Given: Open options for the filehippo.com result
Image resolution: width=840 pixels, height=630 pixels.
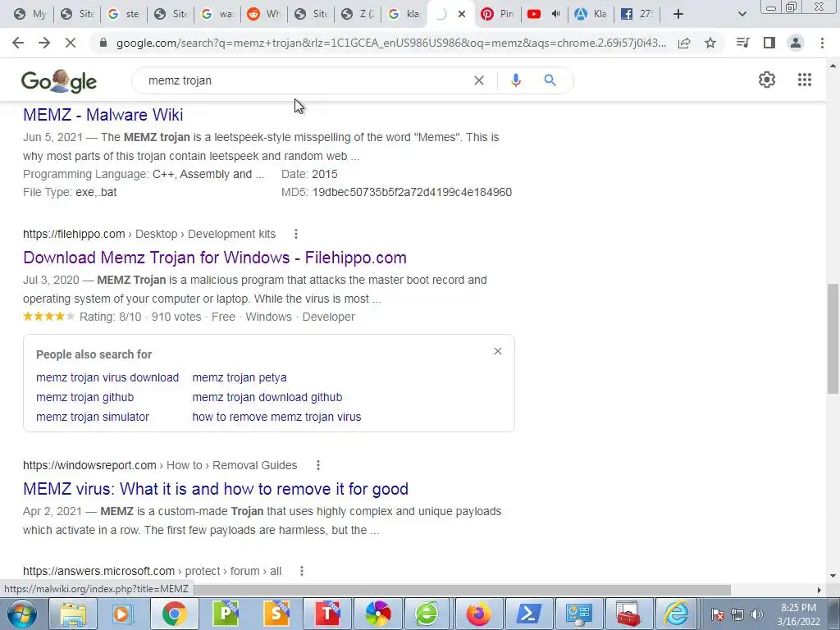Looking at the screenshot, I should coord(295,234).
